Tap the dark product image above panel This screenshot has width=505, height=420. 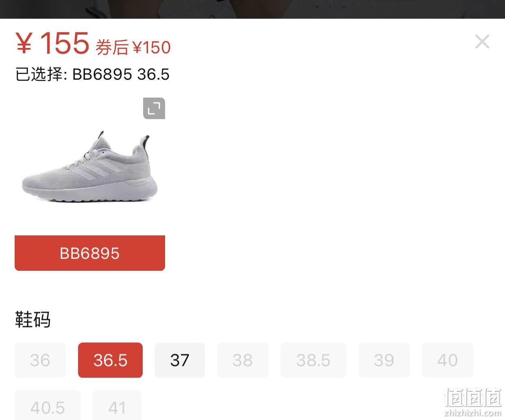[x=252, y=9]
